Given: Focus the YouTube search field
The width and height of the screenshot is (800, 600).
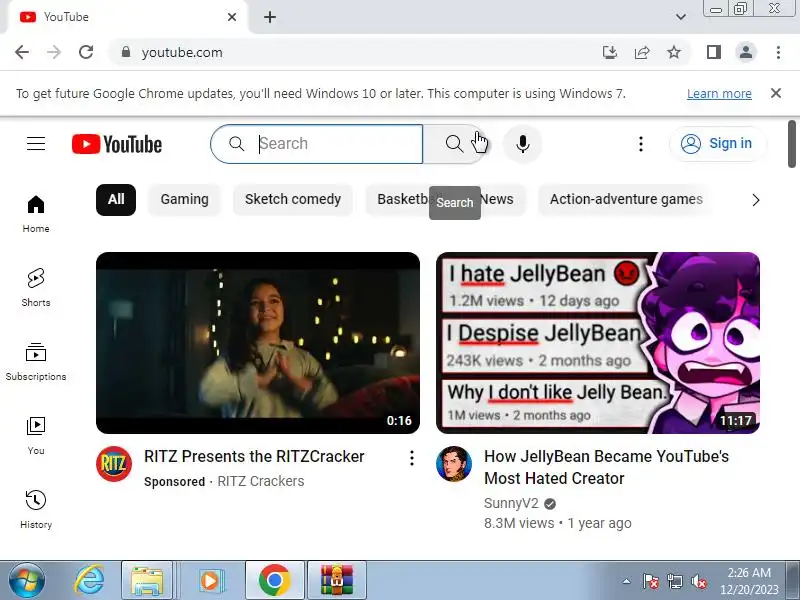Looking at the screenshot, I should (x=316, y=144).
